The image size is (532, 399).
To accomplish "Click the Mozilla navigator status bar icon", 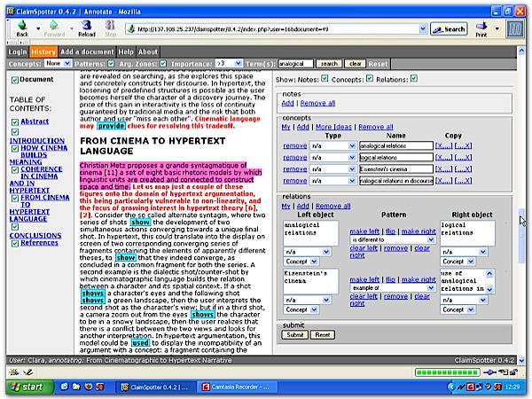I will 14,372.
